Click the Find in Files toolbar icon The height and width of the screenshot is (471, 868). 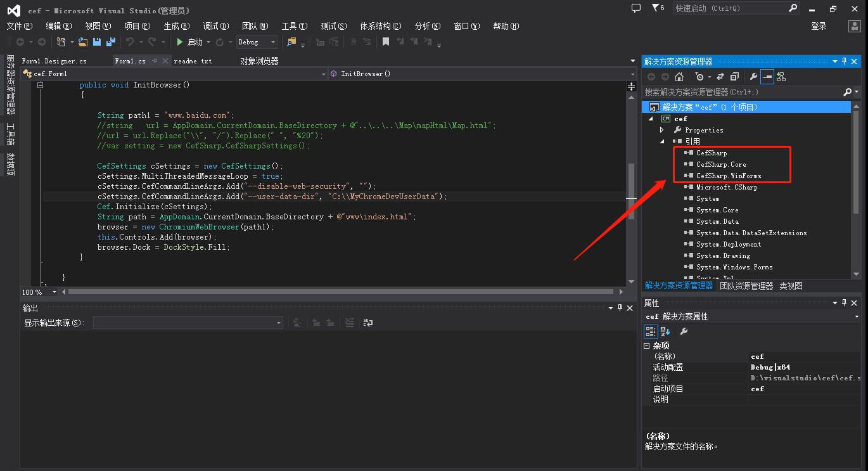pos(291,42)
